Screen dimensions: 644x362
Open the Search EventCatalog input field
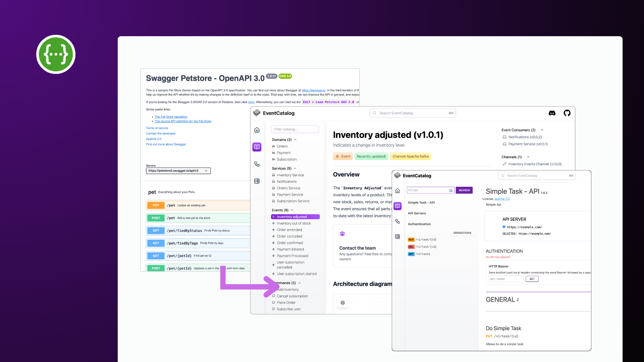(413, 113)
